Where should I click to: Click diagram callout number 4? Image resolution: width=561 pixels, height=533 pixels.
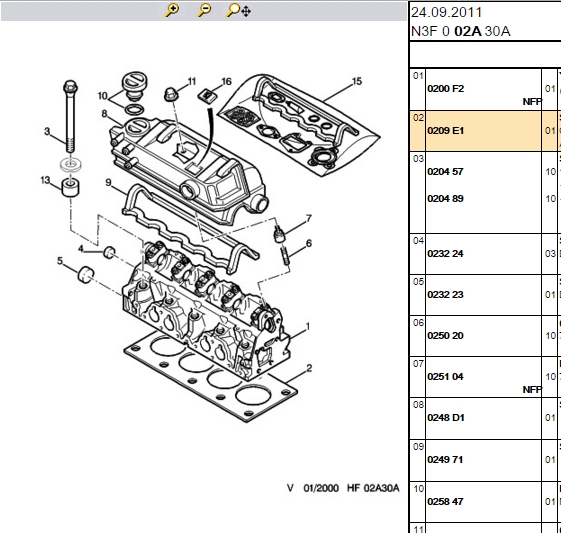point(81,249)
